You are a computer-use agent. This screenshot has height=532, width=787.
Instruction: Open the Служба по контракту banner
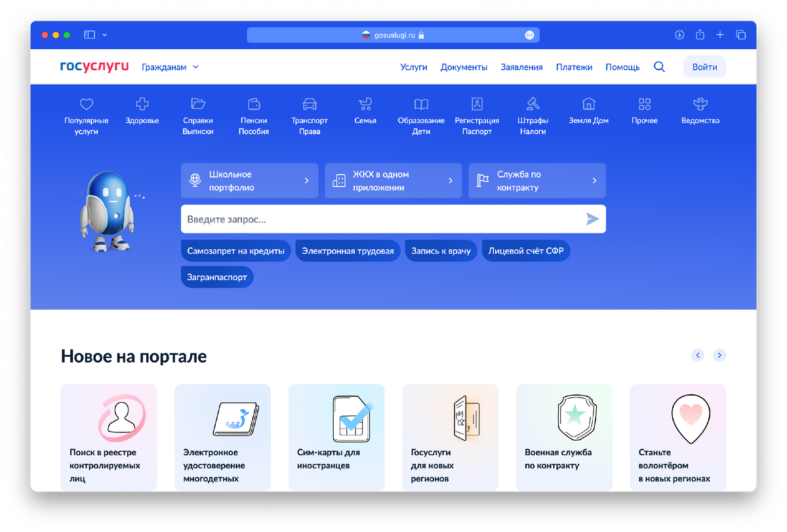coord(537,180)
